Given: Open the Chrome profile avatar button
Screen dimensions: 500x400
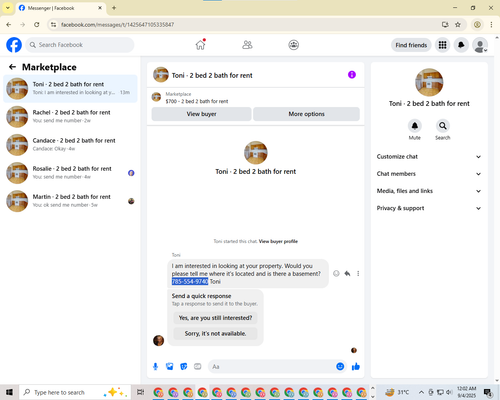Looking at the screenshot, I should click(x=477, y=25).
